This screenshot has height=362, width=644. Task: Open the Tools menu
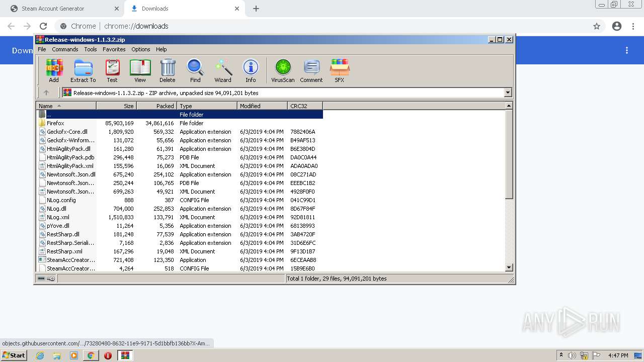(x=91, y=49)
